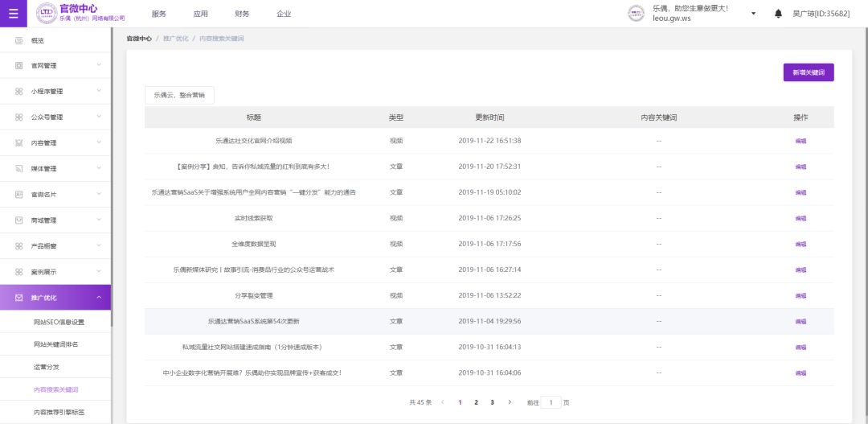Click 编辑 for the 实时线索获取 row
The height and width of the screenshot is (424, 868).
pos(800,218)
